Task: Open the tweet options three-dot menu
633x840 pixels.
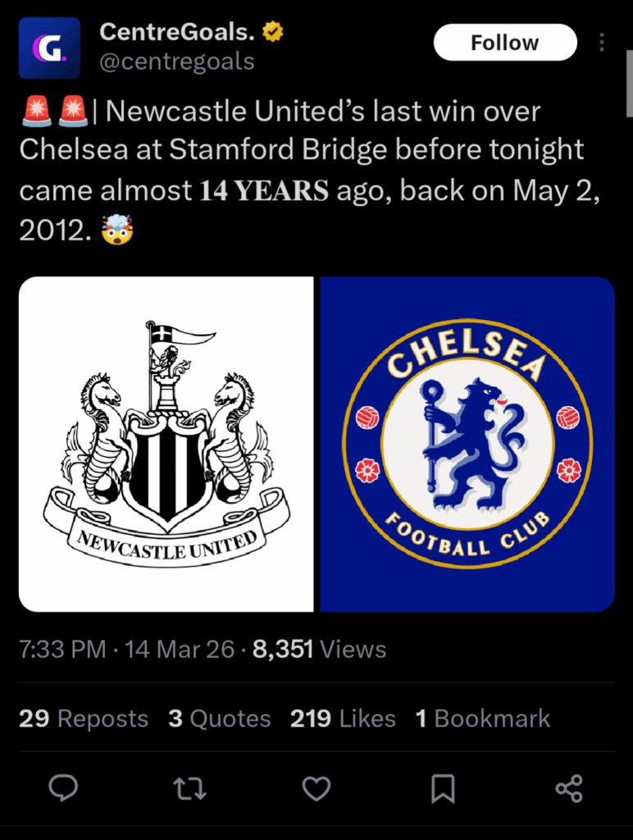Action: 603,43
